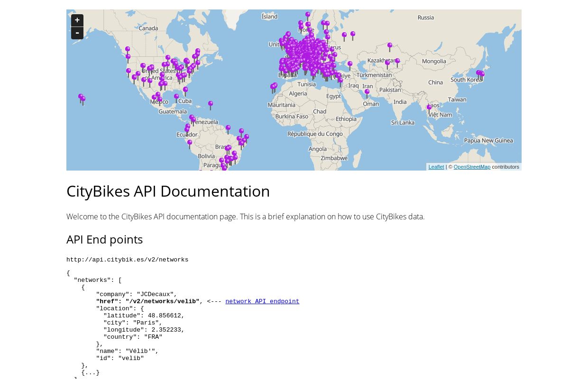Click the CityBikes API Documentation heading
The width and height of the screenshot is (588, 379).
coord(168,191)
